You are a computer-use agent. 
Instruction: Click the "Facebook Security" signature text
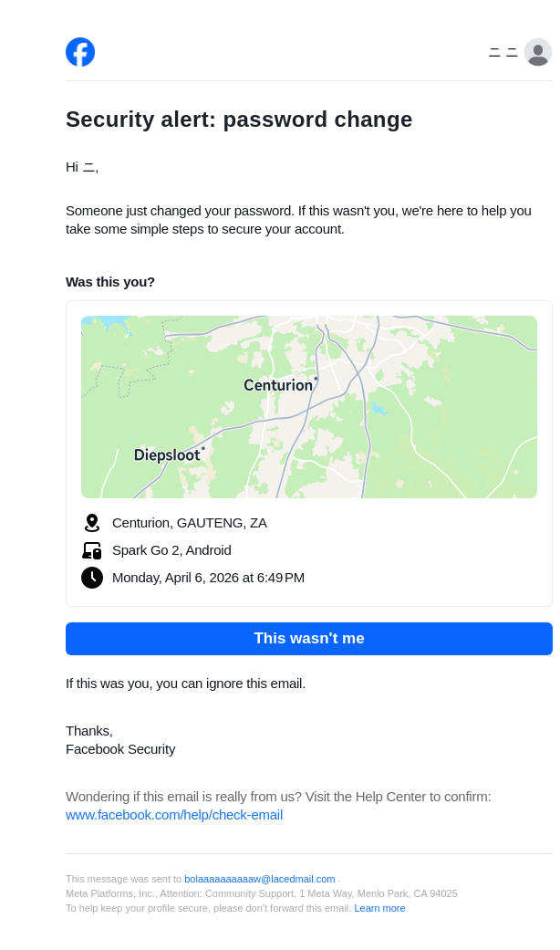click(120, 749)
